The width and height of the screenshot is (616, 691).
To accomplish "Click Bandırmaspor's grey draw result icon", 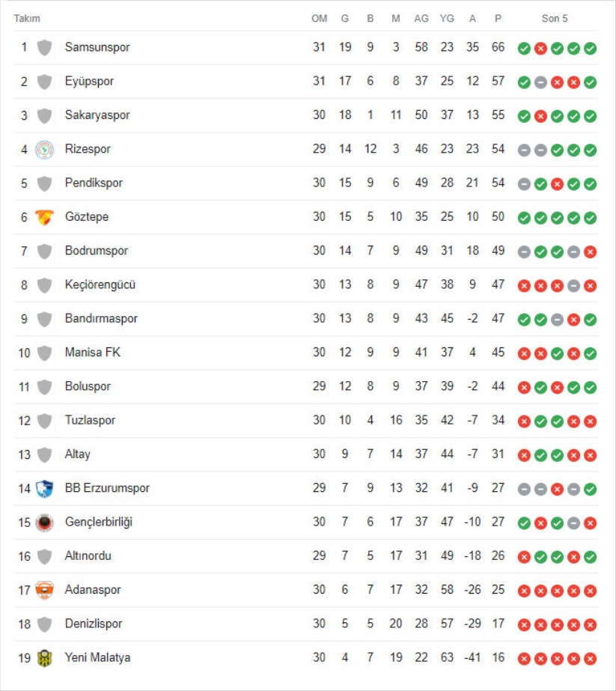I will (557, 320).
